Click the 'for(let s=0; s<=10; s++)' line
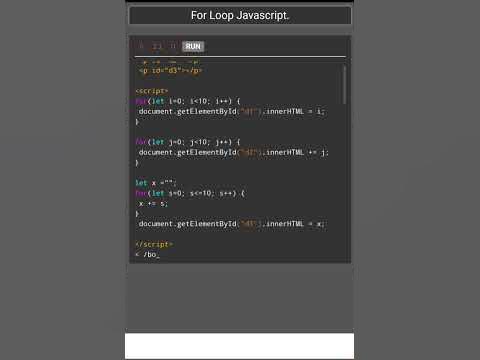Image resolution: width=480 pixels, height=360 pixels. pyautogui.click(x=190, y=193)
